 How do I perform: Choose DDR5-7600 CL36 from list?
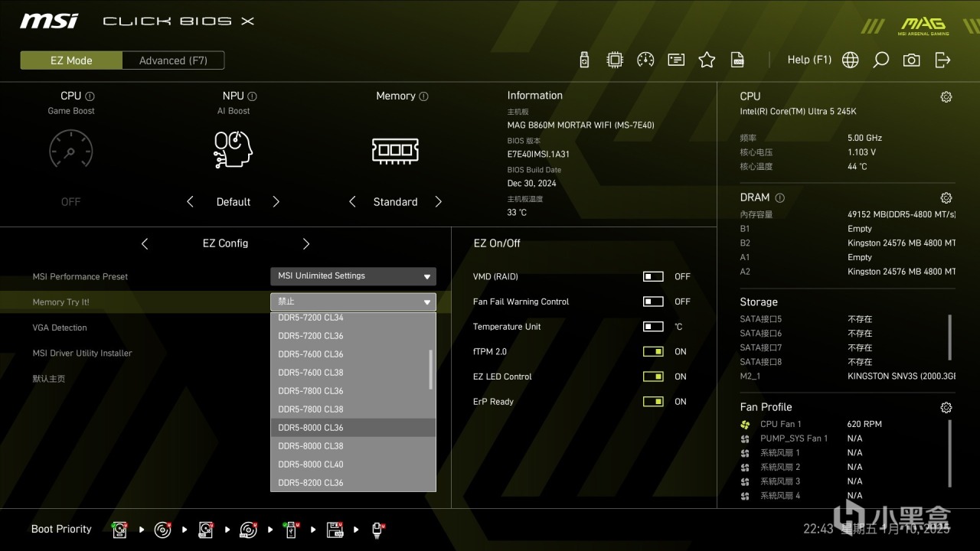pos(350,354)
